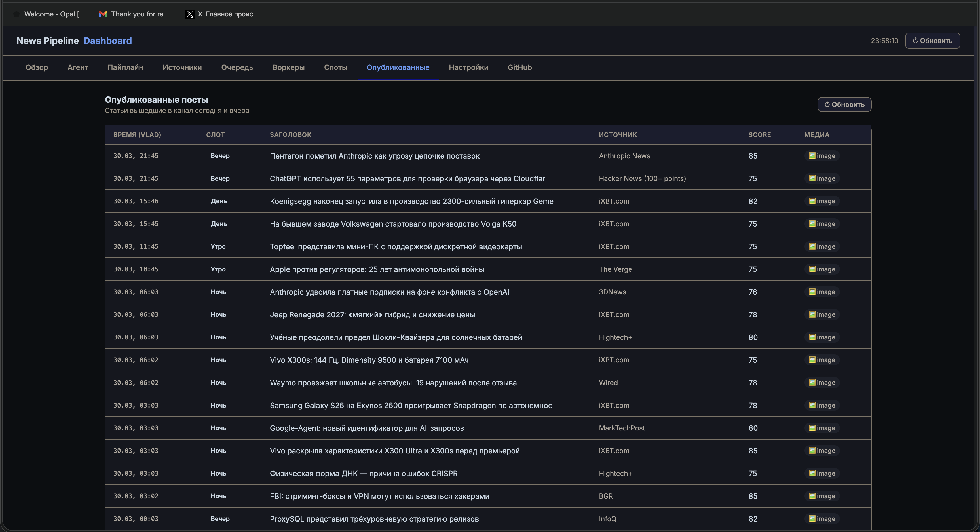The height and width of the screenshot is (532, 980).
Task: Click the SCORE column header
Action: tap(759, 135)
